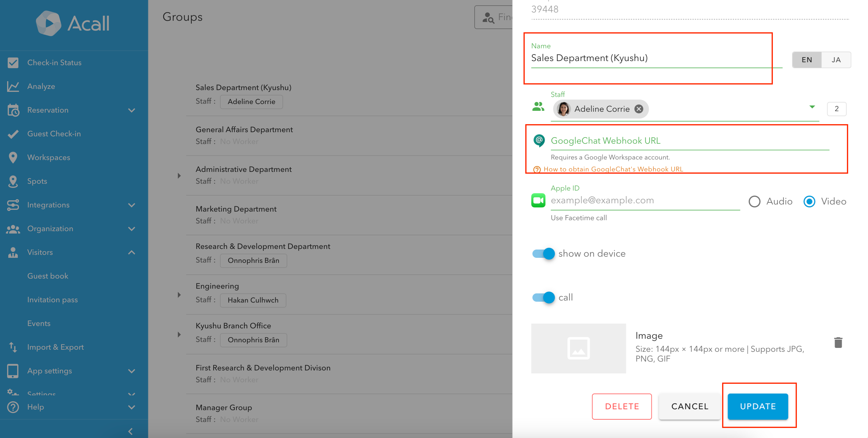This screenshot has height=438, width=868.
Task: Click the trash icon next to Image
Action: pyautogui.click(x=838, y=342)
